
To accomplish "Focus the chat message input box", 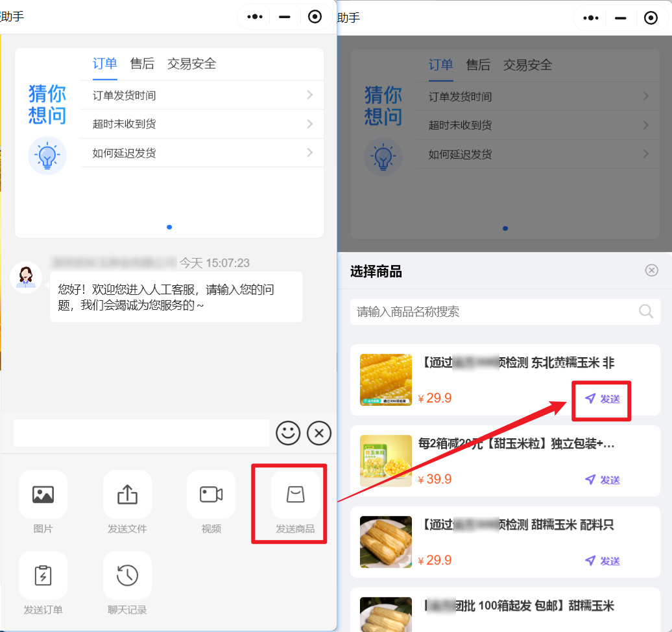I will (x=141, y=433).
